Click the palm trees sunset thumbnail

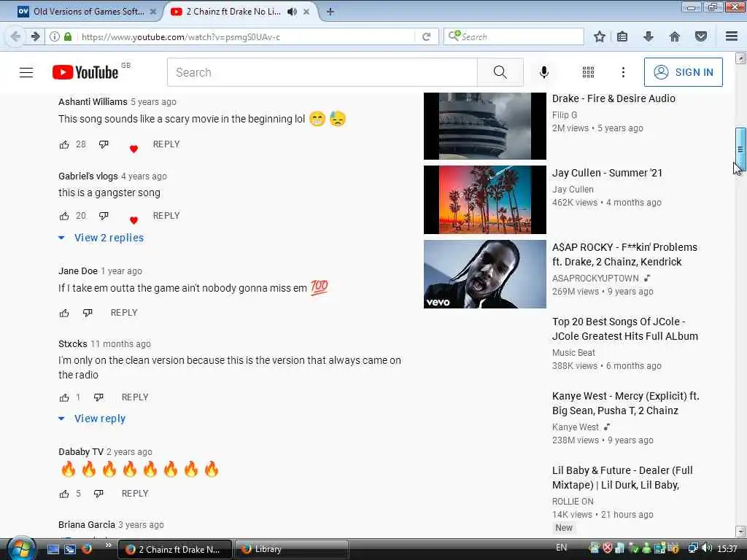(485, 200)
